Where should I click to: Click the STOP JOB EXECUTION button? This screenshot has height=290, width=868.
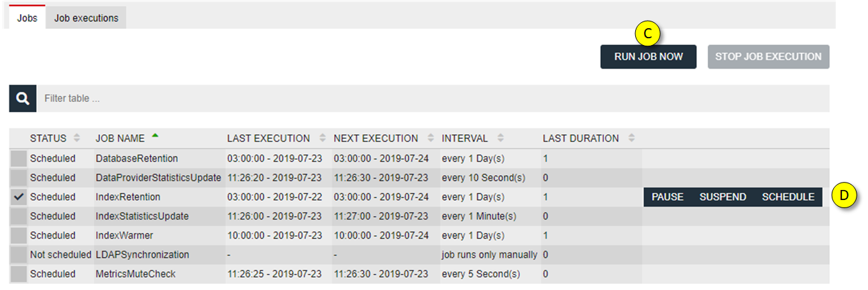(769, 57)
